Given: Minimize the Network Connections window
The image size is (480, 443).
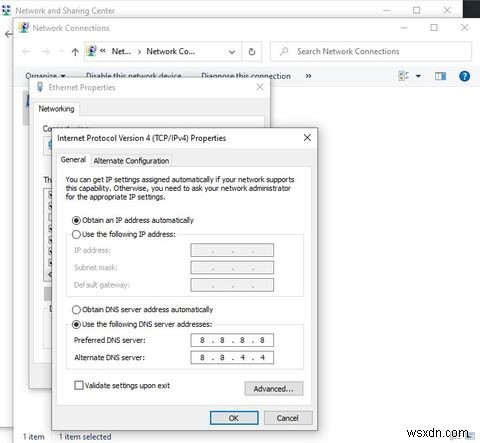Looking at the screenshot, I should 404,28.
